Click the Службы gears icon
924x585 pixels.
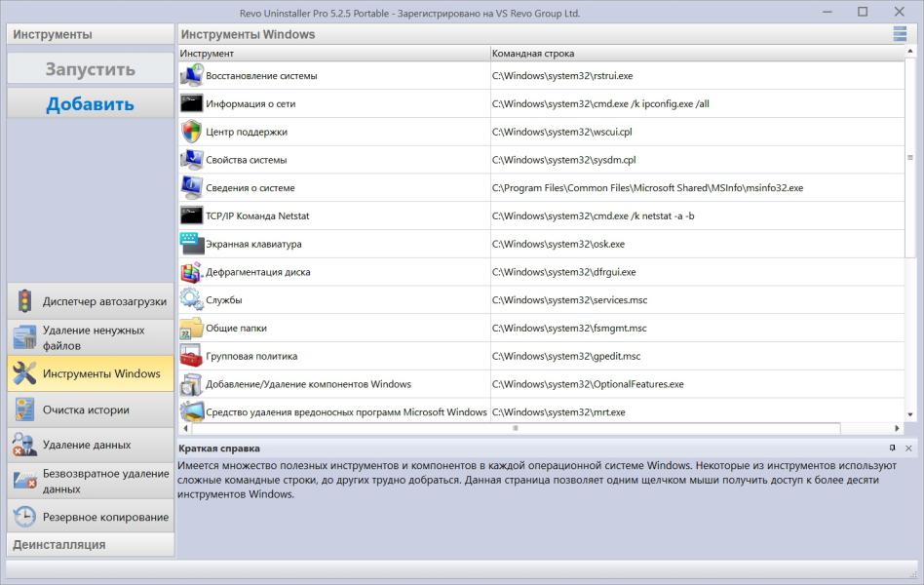click(x=191, y=299)
